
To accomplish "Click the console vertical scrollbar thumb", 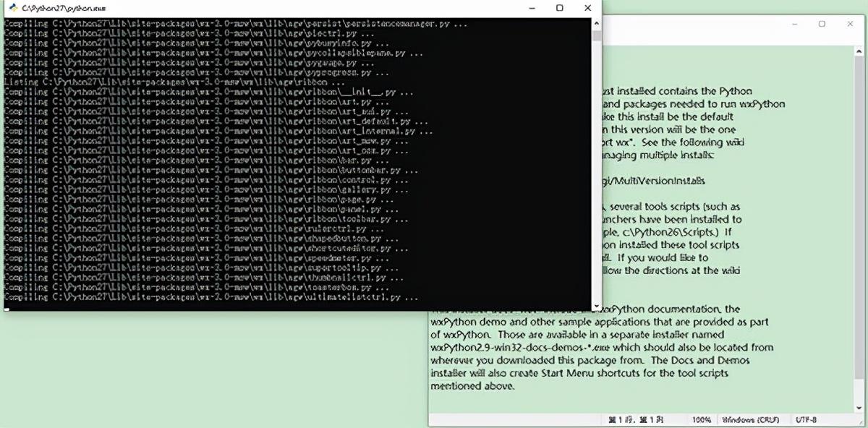I will tap(597, 35).
